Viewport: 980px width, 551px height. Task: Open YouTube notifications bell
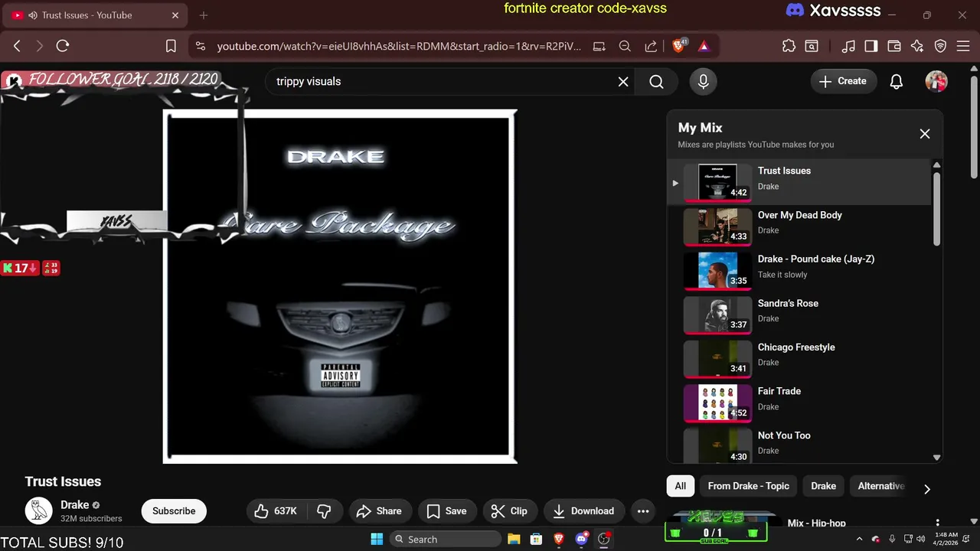897,81
